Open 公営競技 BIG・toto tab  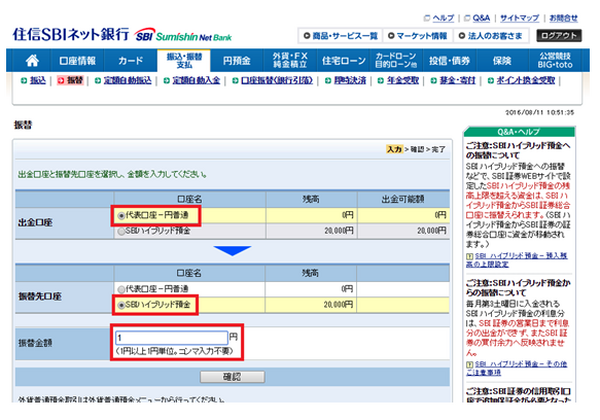555,60
